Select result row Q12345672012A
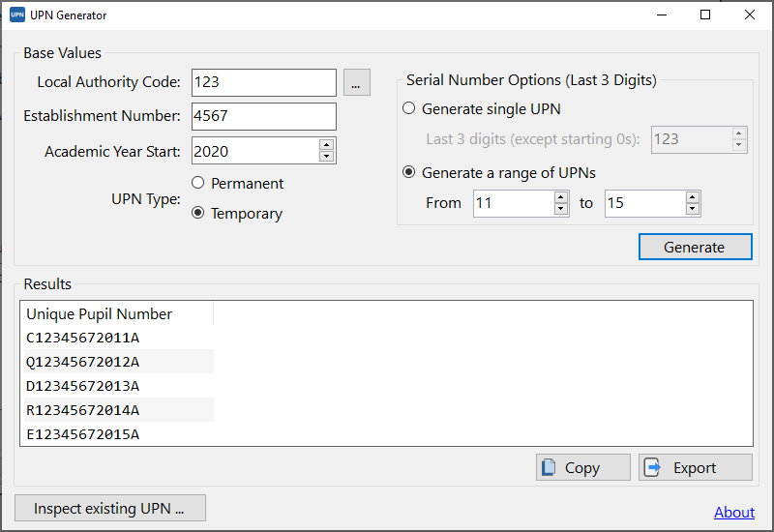Screen dimensions: 774x532 [118, 362]
